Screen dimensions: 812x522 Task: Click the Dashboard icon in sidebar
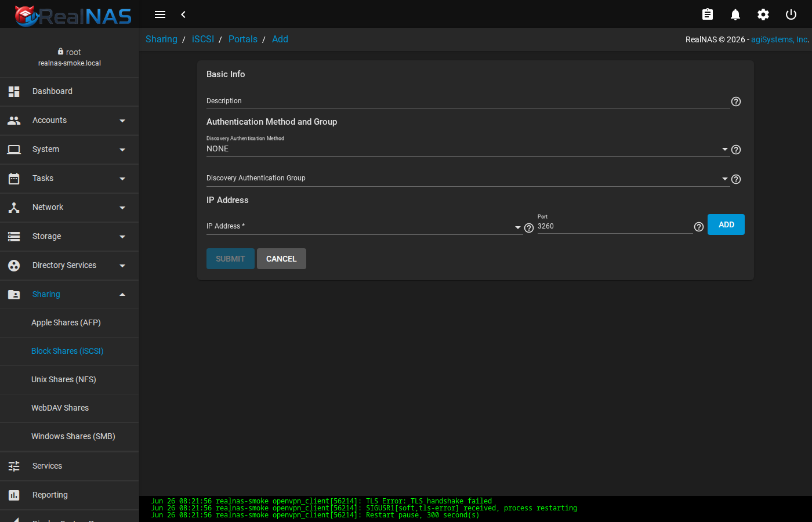pyautogui.click(x=14, y=92)
